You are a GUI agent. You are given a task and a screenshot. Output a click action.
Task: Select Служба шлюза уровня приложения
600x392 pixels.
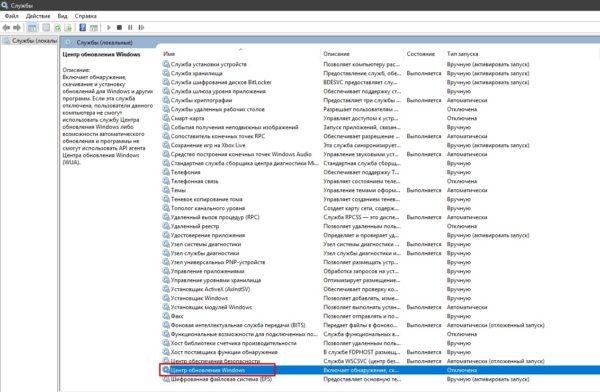click(x=218, y=91)
